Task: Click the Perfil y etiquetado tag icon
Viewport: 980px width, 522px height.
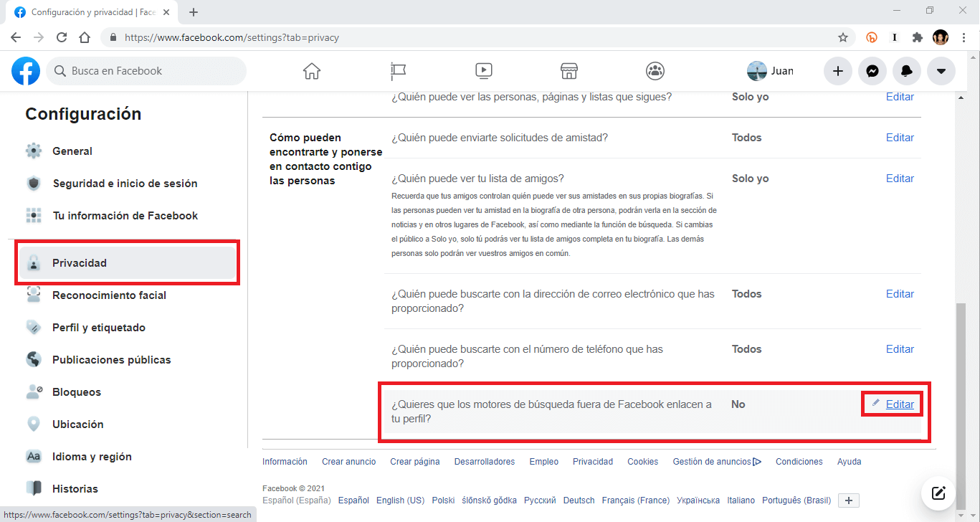Action: pos(34,328)
